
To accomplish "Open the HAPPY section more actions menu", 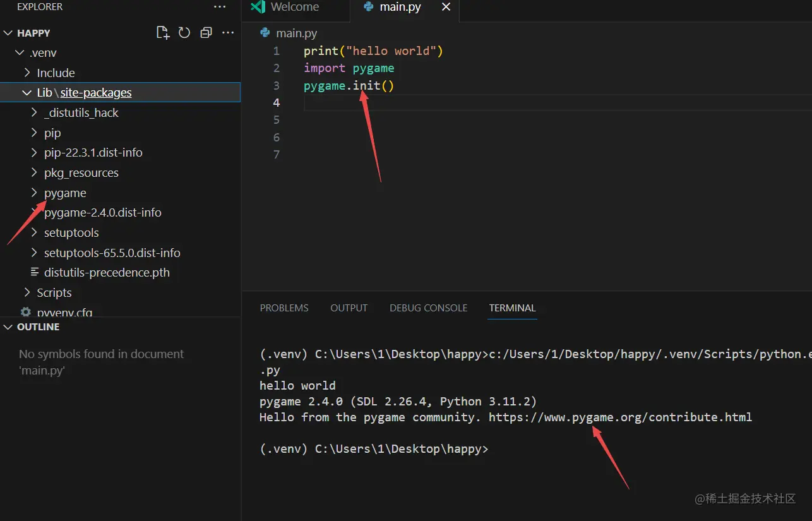I will pyautogui.click(x=229, y=33).
